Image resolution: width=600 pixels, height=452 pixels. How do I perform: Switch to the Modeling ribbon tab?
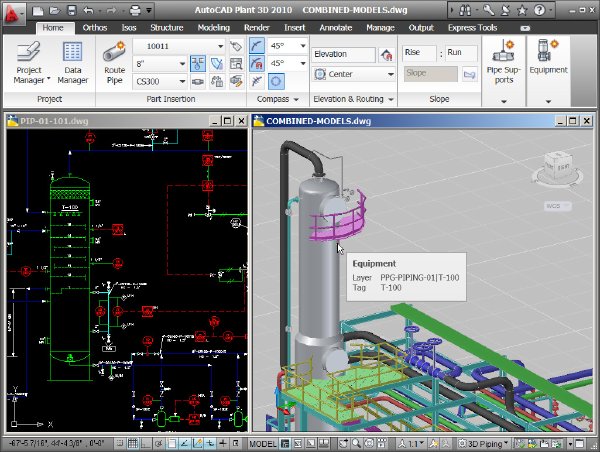point(214,28)
